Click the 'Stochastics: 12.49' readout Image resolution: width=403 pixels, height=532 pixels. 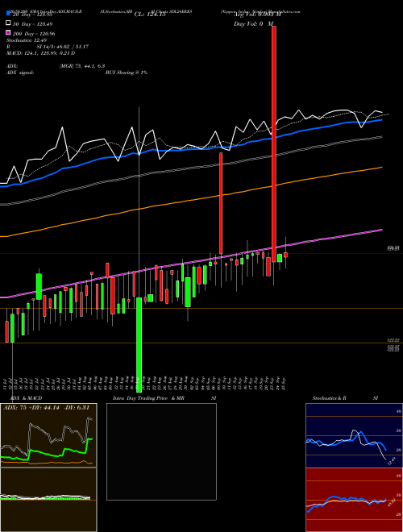[x=26, y=40]
